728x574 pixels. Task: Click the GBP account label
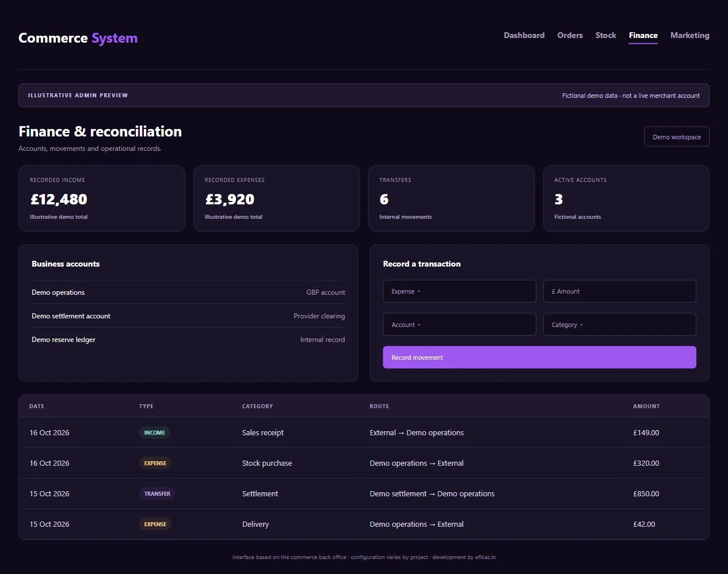tap(326, 292)
